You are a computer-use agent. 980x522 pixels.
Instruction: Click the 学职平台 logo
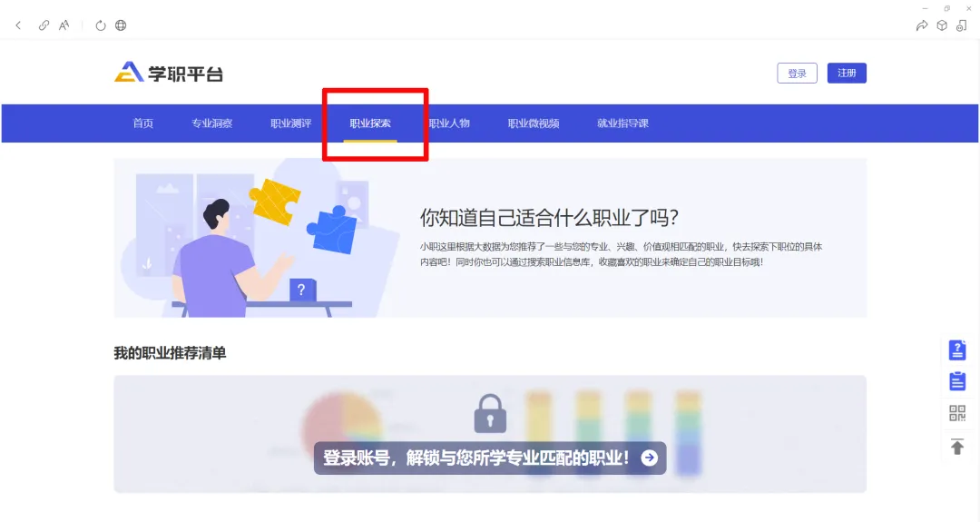[x=169, y=73]
